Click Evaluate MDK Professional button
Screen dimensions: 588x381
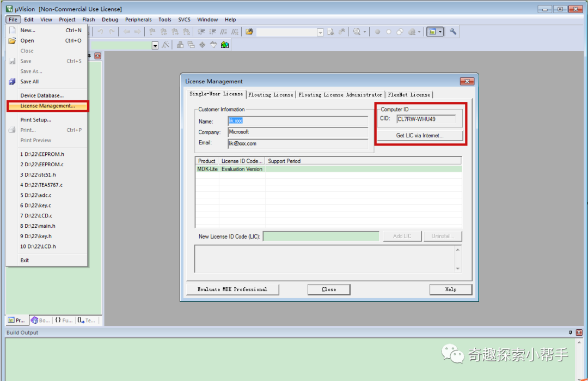[x=232, y=289]
